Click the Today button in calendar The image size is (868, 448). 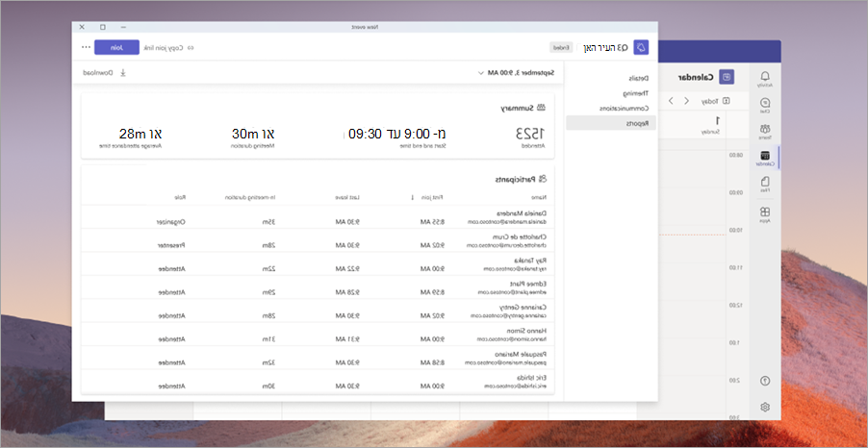pyautogui.click(x=716, y=101)
